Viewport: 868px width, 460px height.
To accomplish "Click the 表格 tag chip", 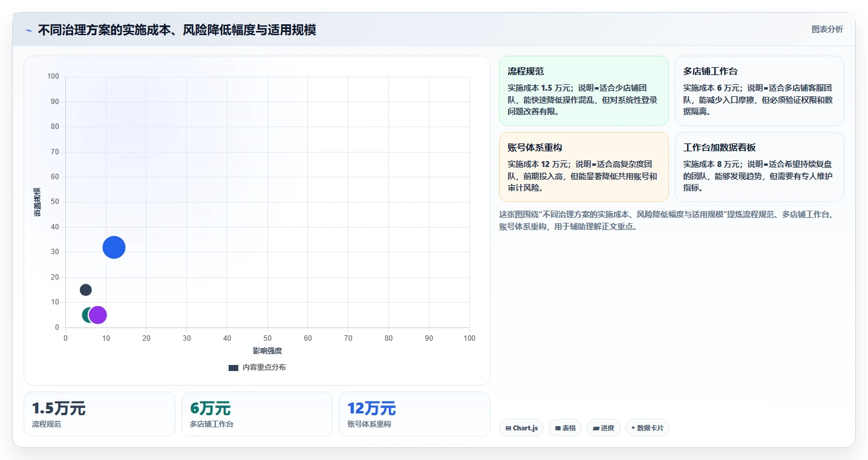I will pyautogui.click(x=565, y=428).
